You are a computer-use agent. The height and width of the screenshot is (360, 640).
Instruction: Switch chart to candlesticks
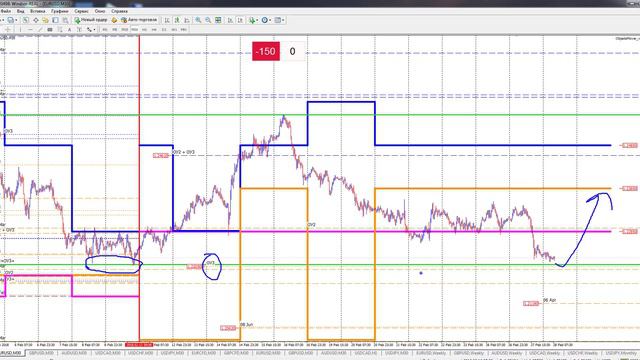pos(177,20)
